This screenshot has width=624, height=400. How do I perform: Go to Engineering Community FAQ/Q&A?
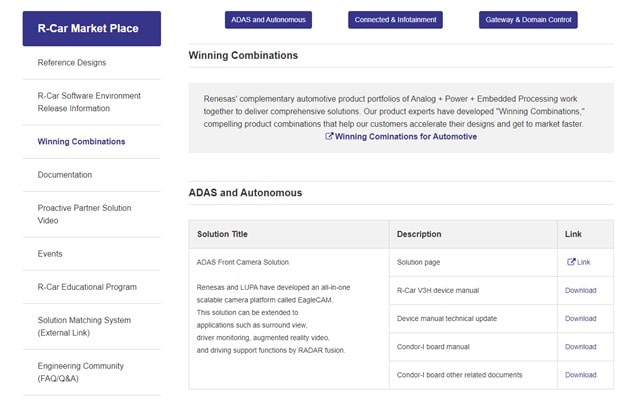80,372
